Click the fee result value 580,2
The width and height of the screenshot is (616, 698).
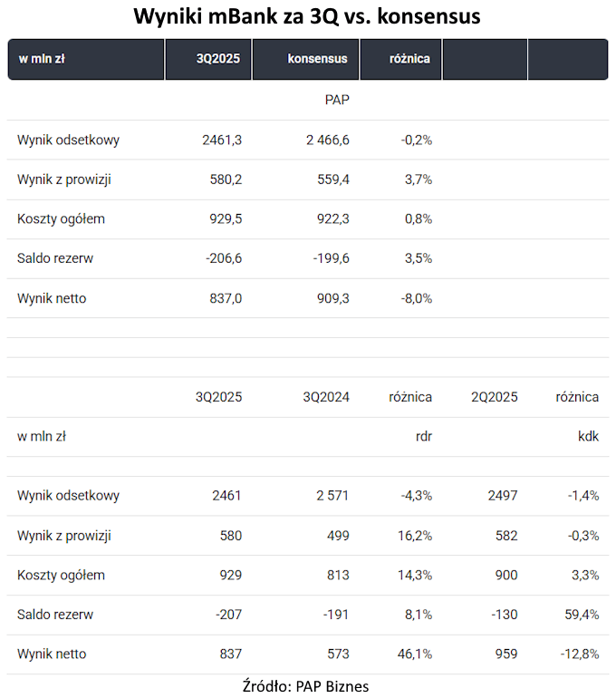[x=224, y=179]
